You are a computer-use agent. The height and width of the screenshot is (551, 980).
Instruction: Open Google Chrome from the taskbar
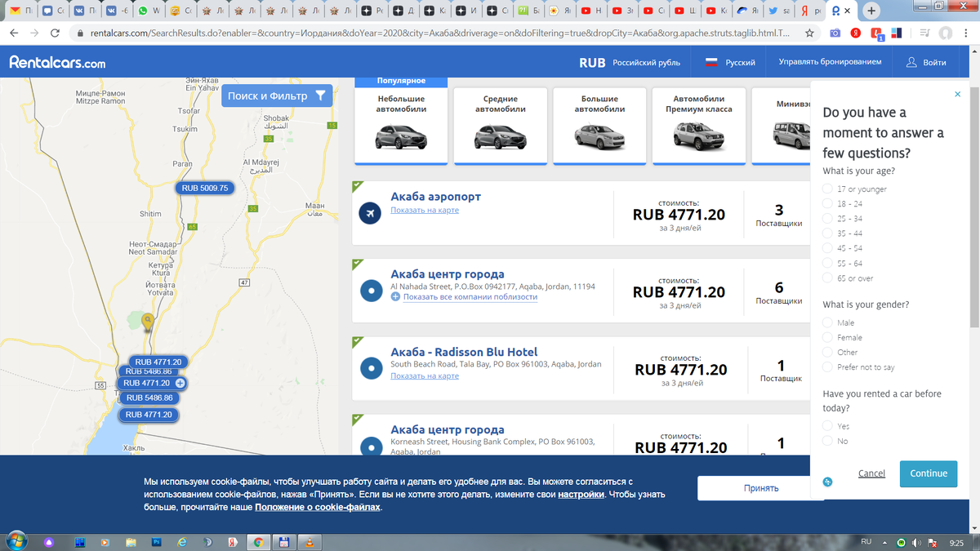pyautogui.click(x=258, y=542)
